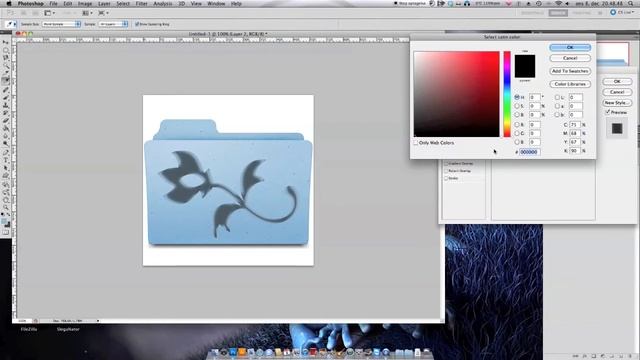Click the vertical hue slider
This screenshot has width=640, height=360.
507,94
